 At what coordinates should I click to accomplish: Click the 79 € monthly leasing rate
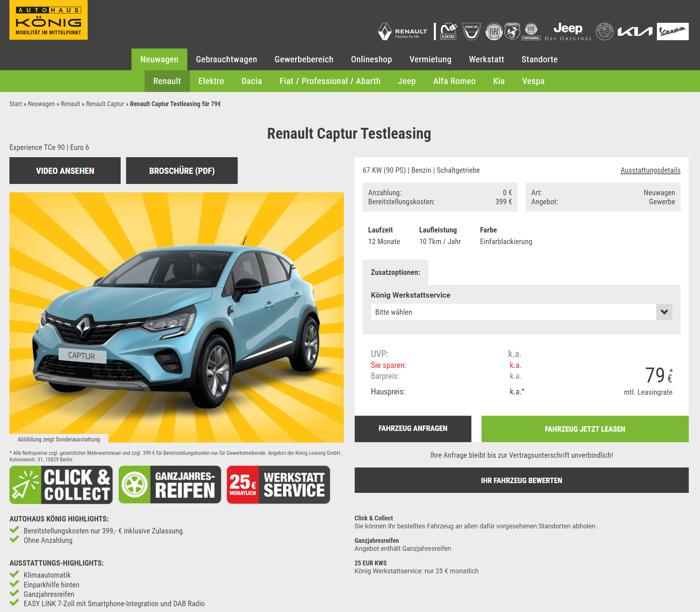[x=659, y=375]
